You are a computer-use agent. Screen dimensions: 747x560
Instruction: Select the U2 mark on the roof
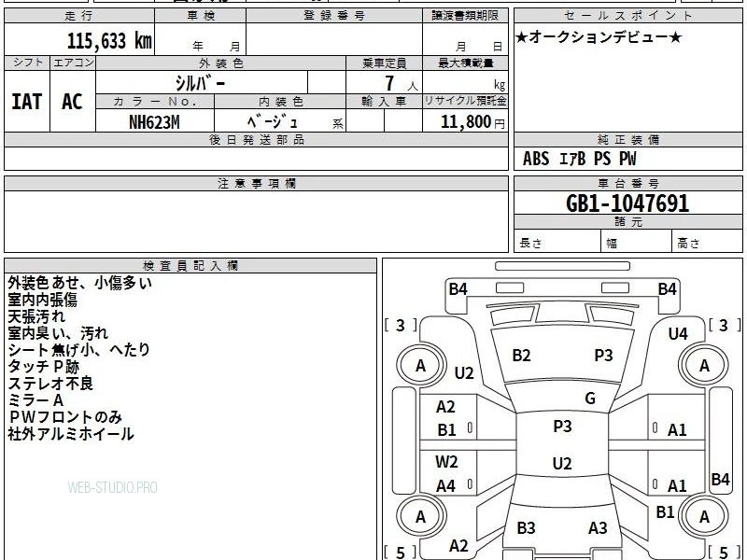pos(562,463)
